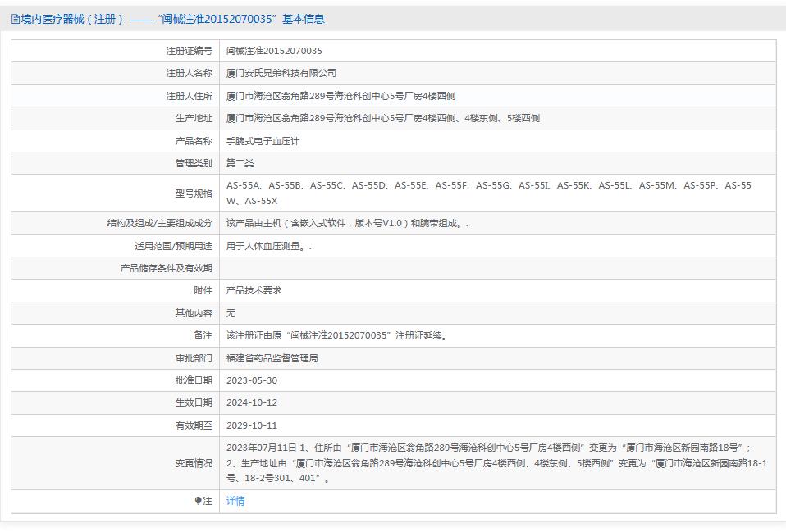This screenshot has width=786, height=532.
Task: Click the 注册证编号 label
Action: click(x=190, y=51)
